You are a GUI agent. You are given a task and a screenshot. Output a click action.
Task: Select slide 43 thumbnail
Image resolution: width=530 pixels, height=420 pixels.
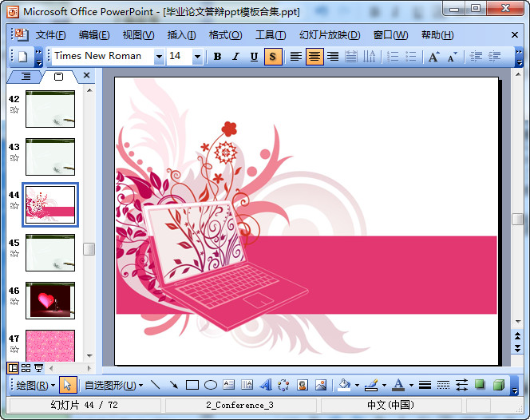[x=50, y=157]
